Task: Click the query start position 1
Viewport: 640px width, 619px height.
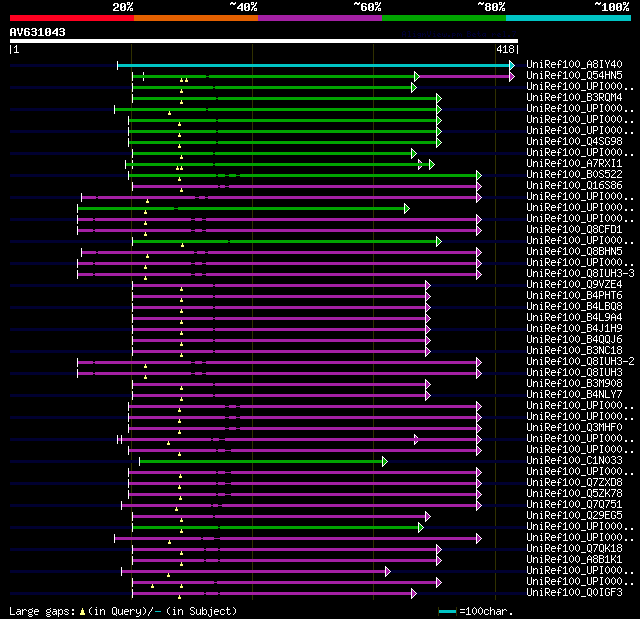Action: point(16,49)
